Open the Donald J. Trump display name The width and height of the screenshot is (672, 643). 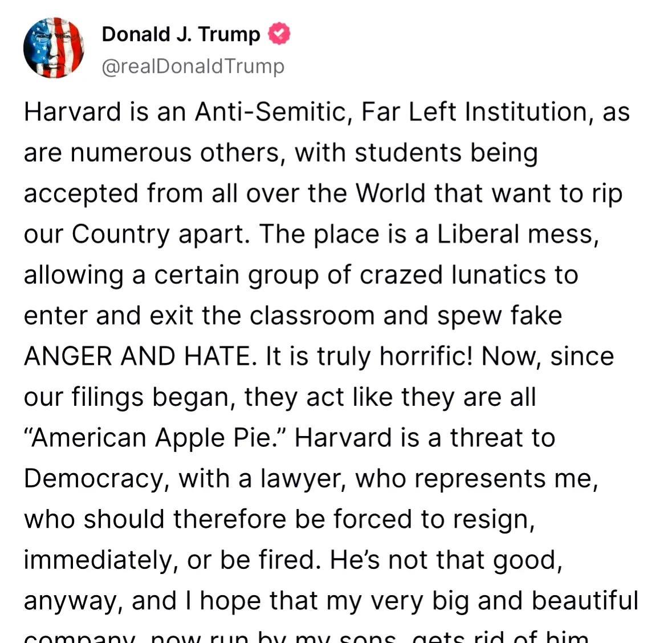pos(181,34)
